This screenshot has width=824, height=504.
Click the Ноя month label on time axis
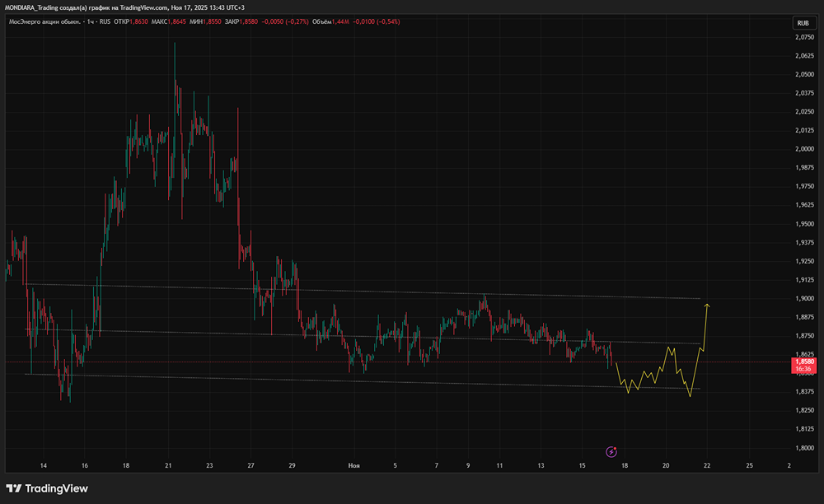click(x=353, y=465)
